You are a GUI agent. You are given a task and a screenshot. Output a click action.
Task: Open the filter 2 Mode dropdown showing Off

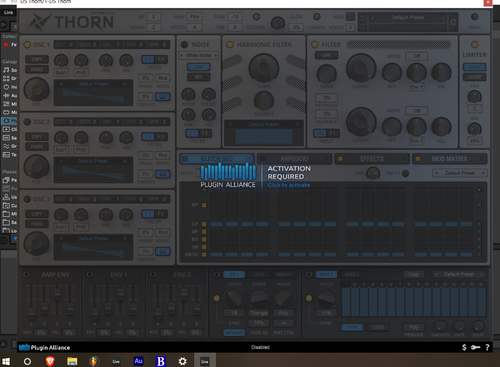[416, 111]
